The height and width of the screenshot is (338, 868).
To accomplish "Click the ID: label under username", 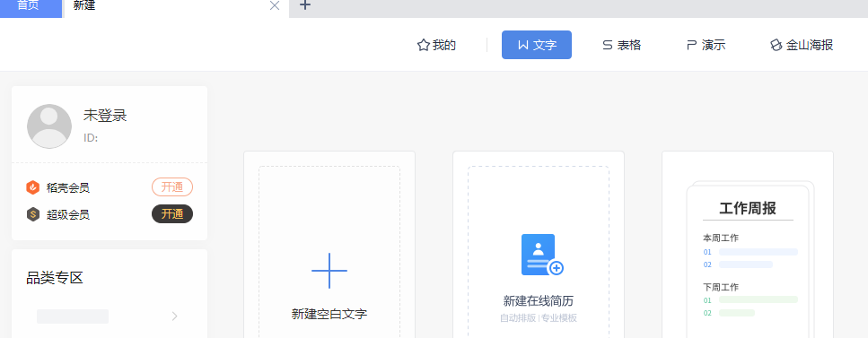I will click(91, 138).
